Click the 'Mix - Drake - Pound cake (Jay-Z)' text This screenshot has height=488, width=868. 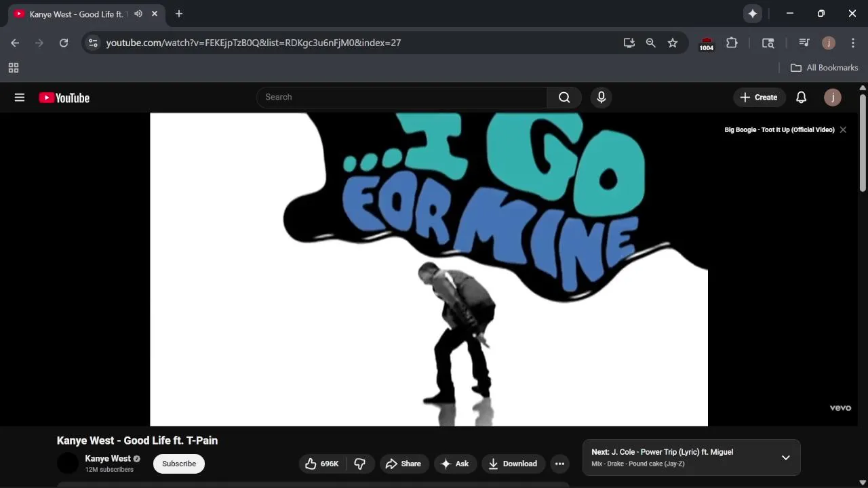[x=638, y=464]
